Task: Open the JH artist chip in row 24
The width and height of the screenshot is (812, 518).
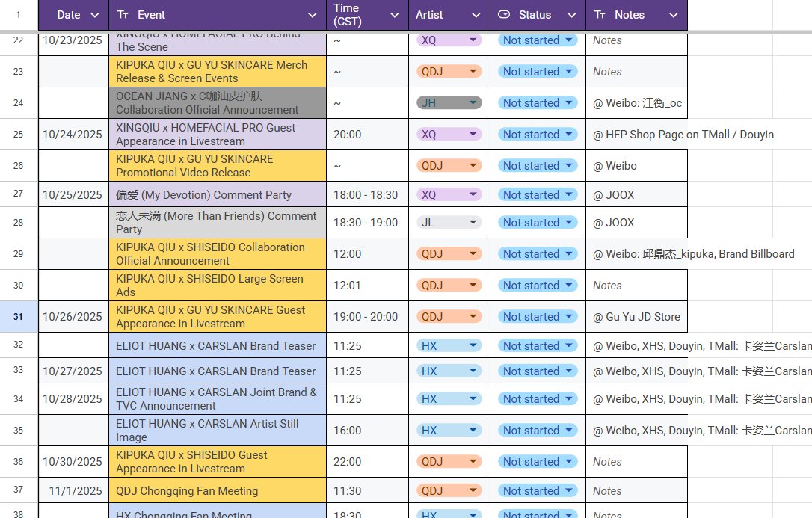Action: click(449, 103)
